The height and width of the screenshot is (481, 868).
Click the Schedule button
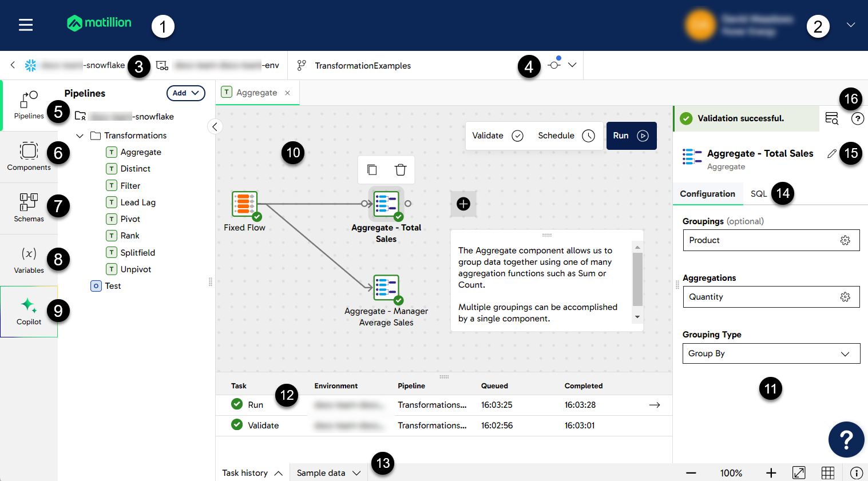click(566, 136)
